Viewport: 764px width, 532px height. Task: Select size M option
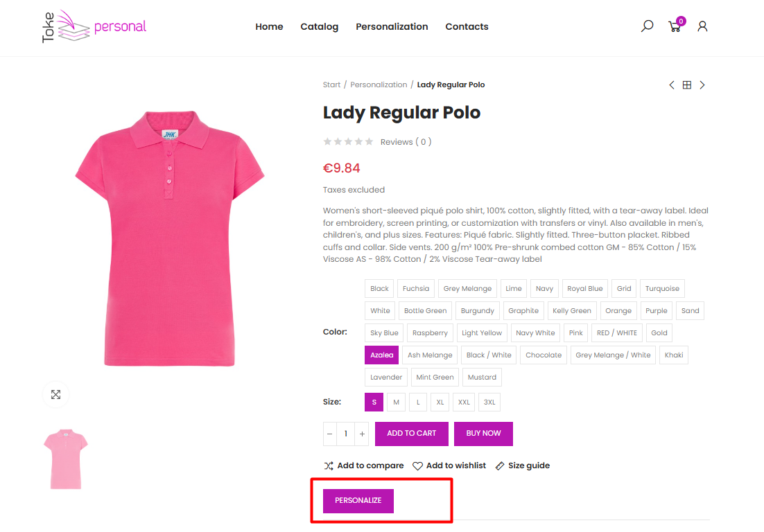[x=396, y=402]
